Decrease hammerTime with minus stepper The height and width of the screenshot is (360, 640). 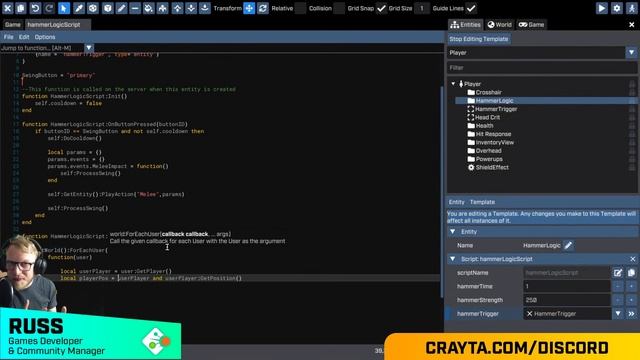coord(618,286)
